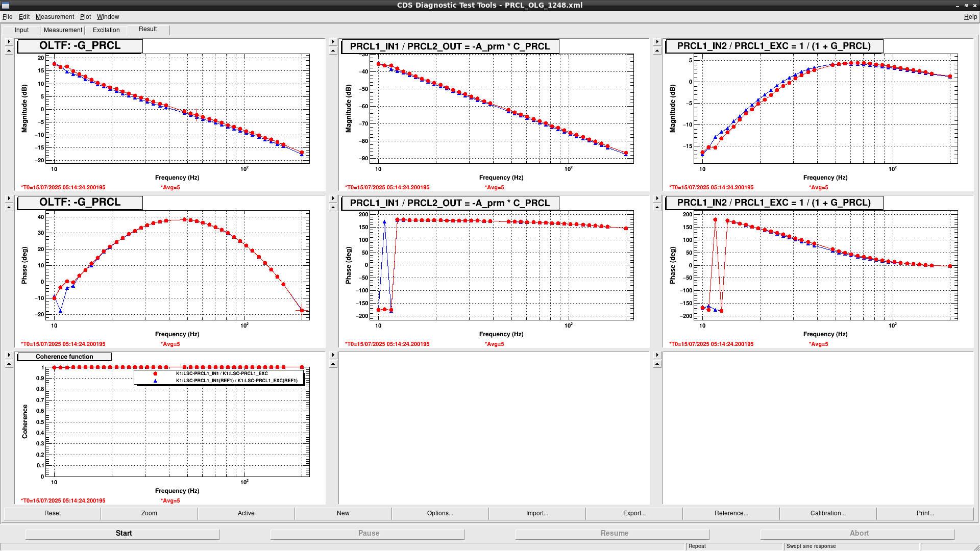Open the Measurement menu in the menu bar
The height and width of the screenshot is (551, 980).
55,17
